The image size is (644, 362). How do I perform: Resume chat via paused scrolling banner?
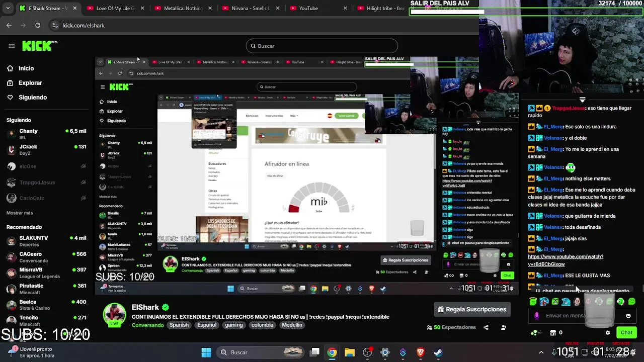[x=583, y=291]
